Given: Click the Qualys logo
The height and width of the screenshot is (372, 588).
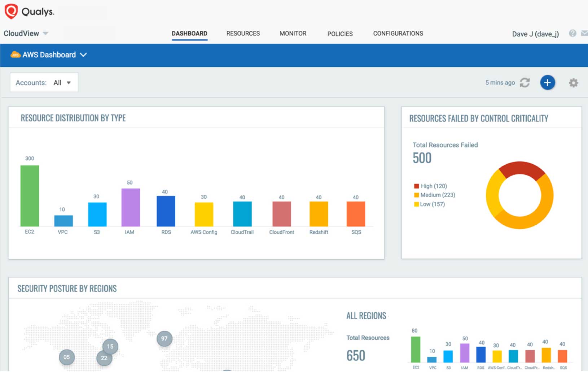Looking at the screenshot, I should pyautogui.click(x=11, y=11).
